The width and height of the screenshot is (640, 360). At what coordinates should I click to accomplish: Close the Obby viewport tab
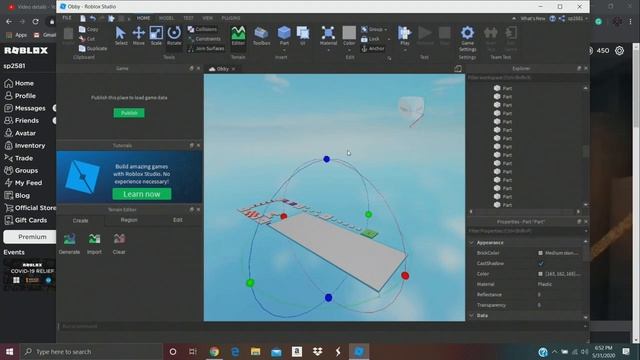pos(233,69)
